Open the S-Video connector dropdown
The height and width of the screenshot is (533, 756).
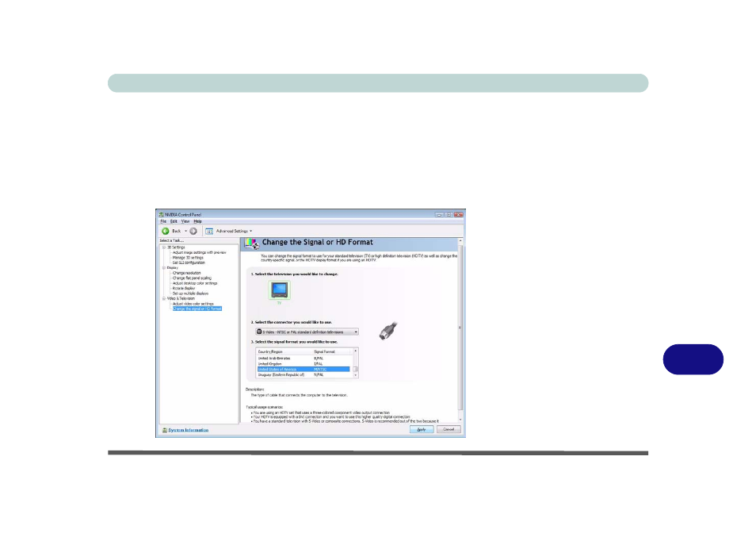click(356, 332)
